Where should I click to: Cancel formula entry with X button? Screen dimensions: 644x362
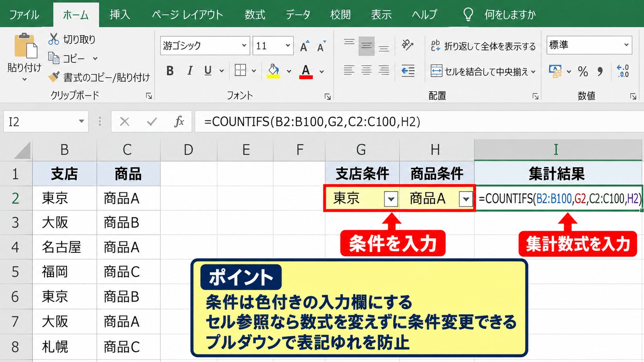[x=124, y=122]
